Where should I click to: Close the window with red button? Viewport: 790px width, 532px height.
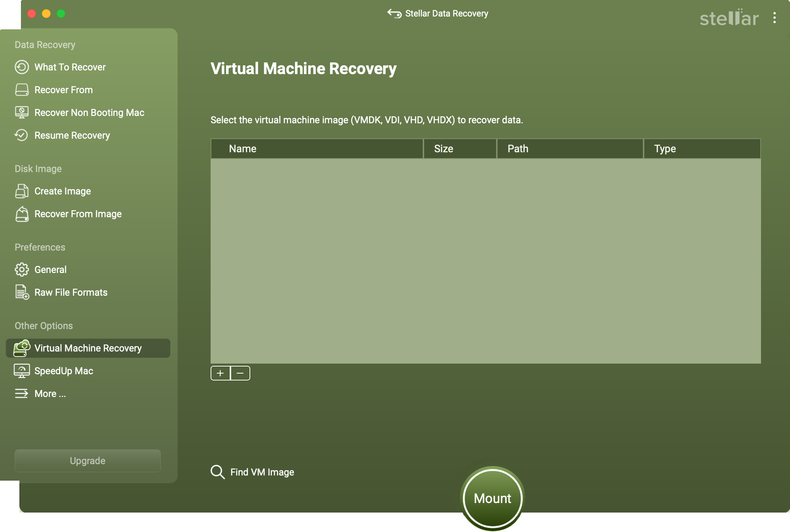tap(32, 14)
